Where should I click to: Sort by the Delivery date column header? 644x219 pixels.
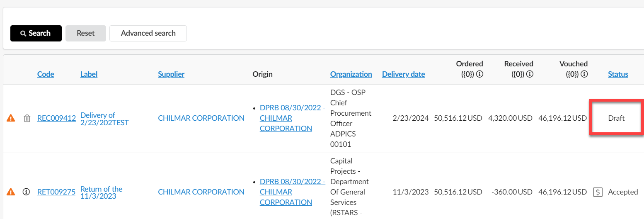404,74
